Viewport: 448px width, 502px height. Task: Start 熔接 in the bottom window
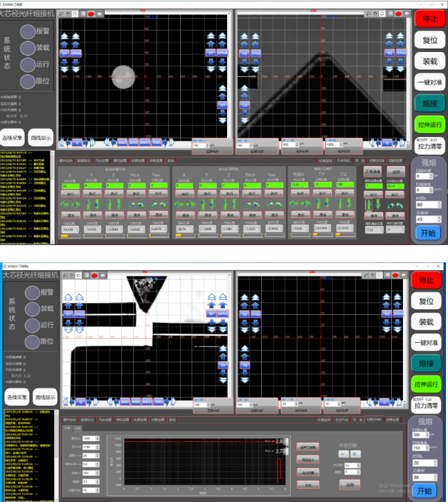pos(429,364)
